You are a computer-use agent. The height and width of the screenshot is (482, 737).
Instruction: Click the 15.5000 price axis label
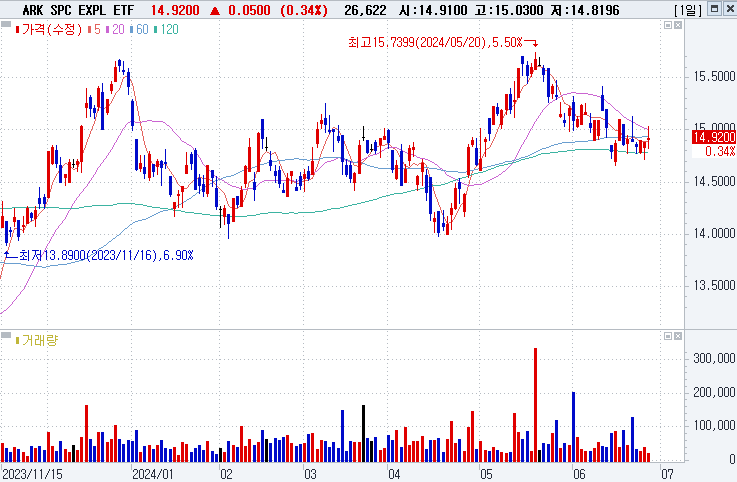(714, 76)
